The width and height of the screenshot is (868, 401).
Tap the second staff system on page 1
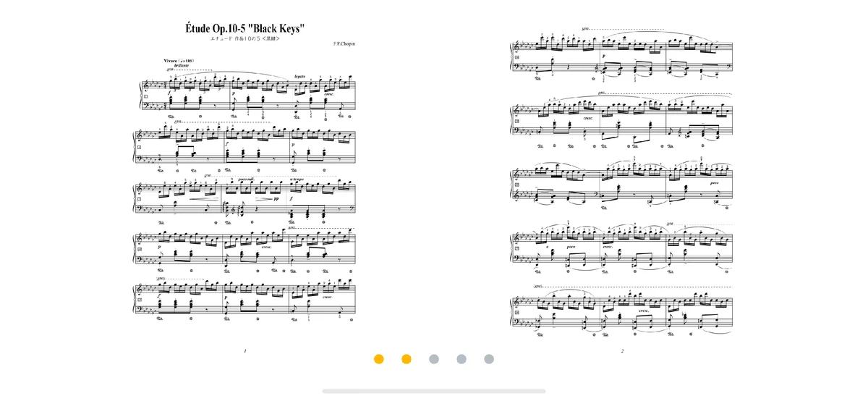click(x=245, y=147)
